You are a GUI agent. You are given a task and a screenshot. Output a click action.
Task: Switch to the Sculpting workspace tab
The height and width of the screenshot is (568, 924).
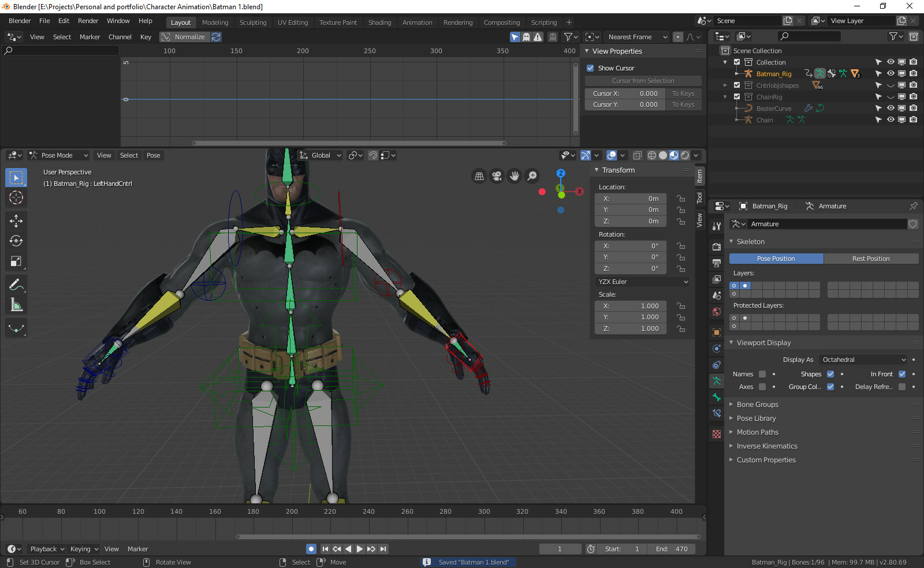[253, 23]
